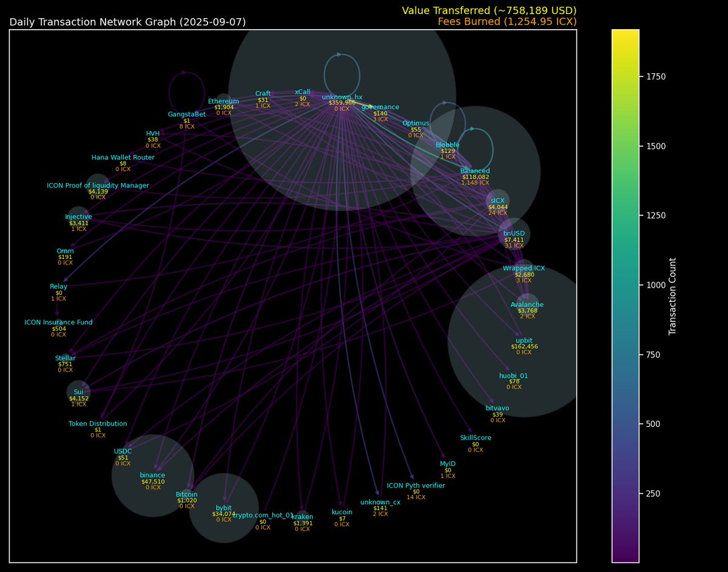728x572 pixels.
Task: Click the 'Stellar' node label
Action: [65, 358]
